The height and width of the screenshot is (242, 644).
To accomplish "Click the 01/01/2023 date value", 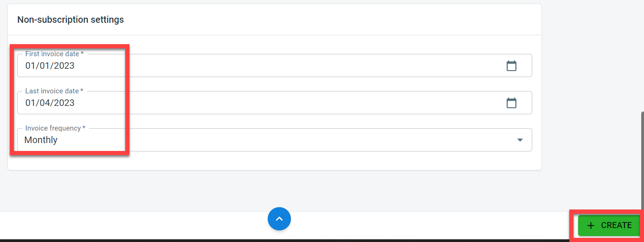I will (50, 66).
